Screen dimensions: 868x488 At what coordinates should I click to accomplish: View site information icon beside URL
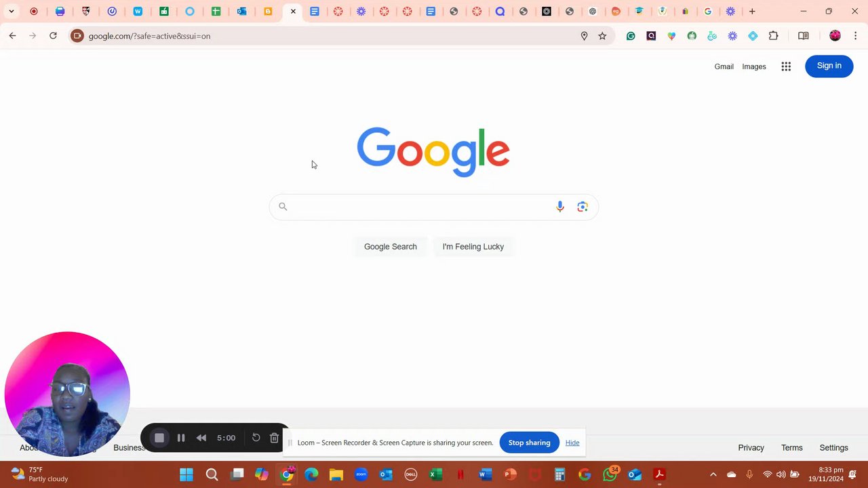[77, 36]
